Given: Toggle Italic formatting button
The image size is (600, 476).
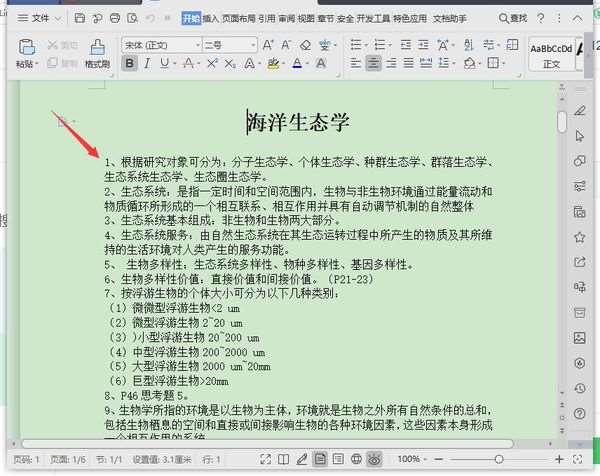Looking at the screenshot, I should [x=147, y=63].
